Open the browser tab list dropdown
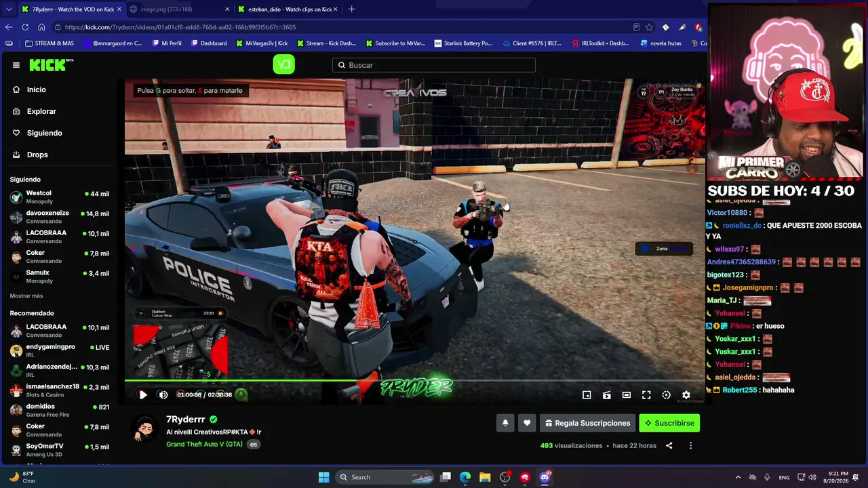 (x=8, y=9)
